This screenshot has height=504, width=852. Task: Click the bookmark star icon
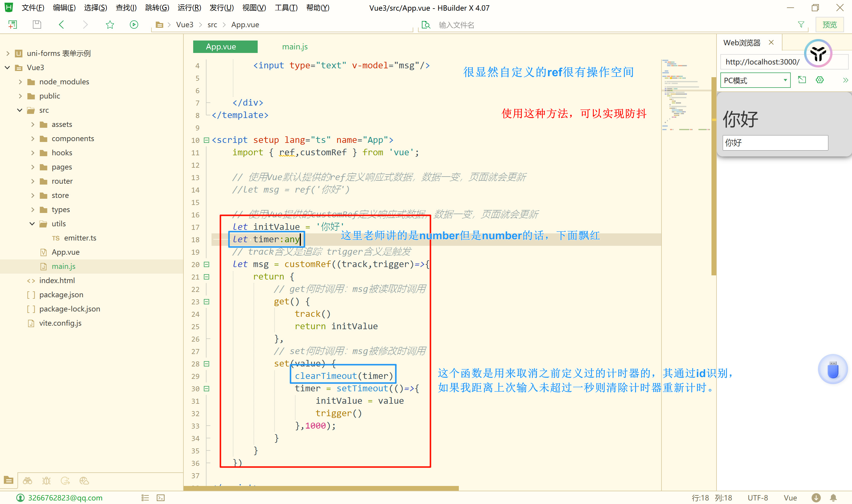click(x=110, y=25)
